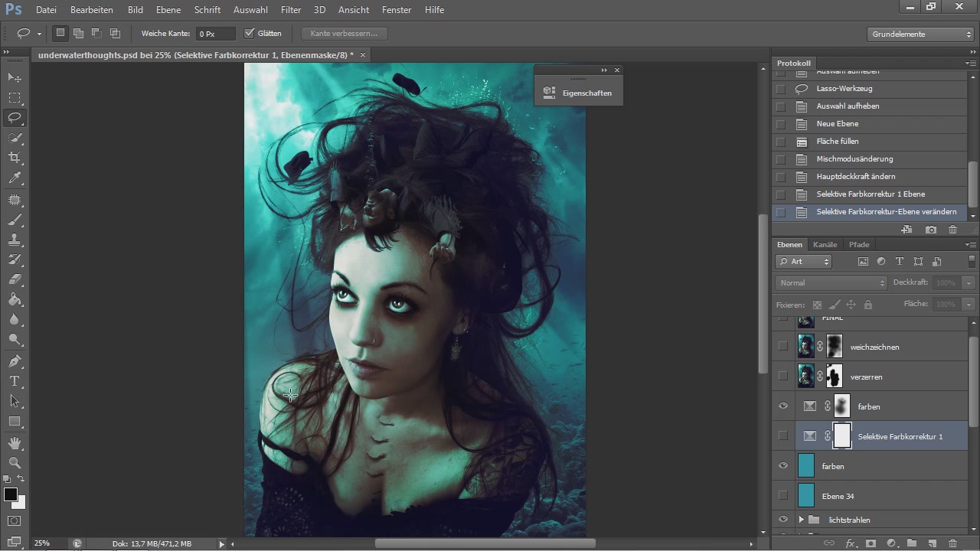Click the trash icon in Ebenen panel
980x551 pixels.
[x=952, y=543]
